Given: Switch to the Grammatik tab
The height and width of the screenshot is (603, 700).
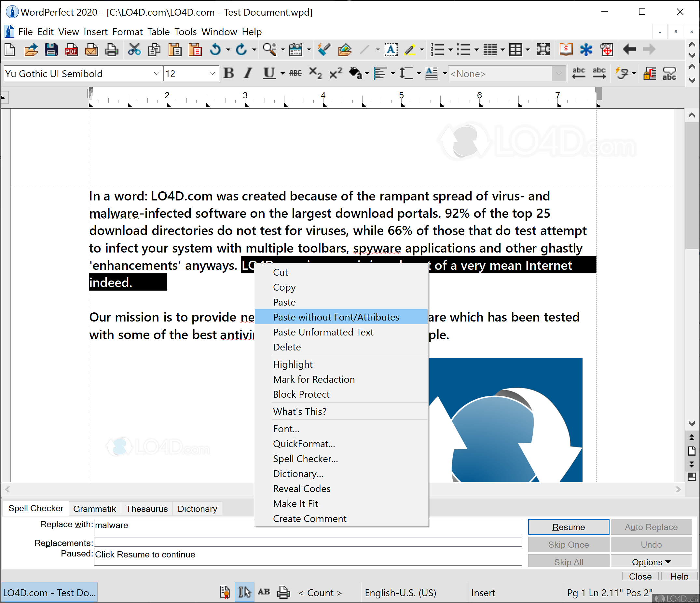Looking at the screenshot, I should tap(94, 509).
